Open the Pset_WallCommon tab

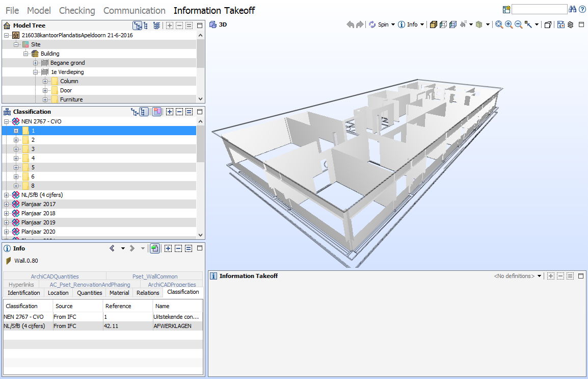tap(155, 276)
